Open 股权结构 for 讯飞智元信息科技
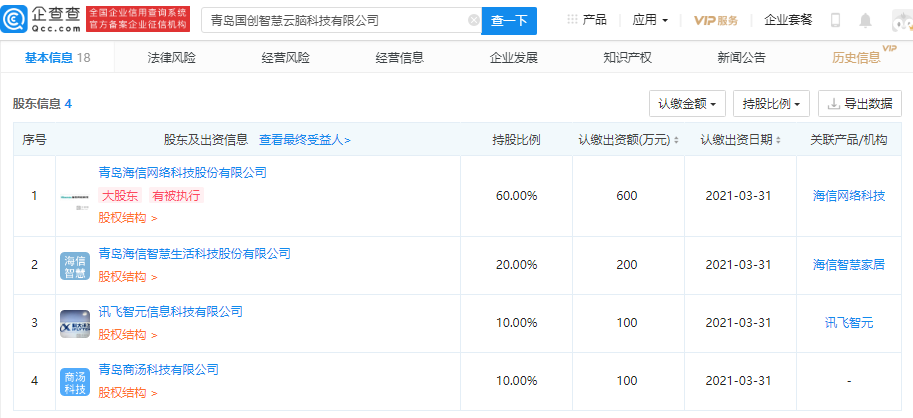 coord(128,335)
